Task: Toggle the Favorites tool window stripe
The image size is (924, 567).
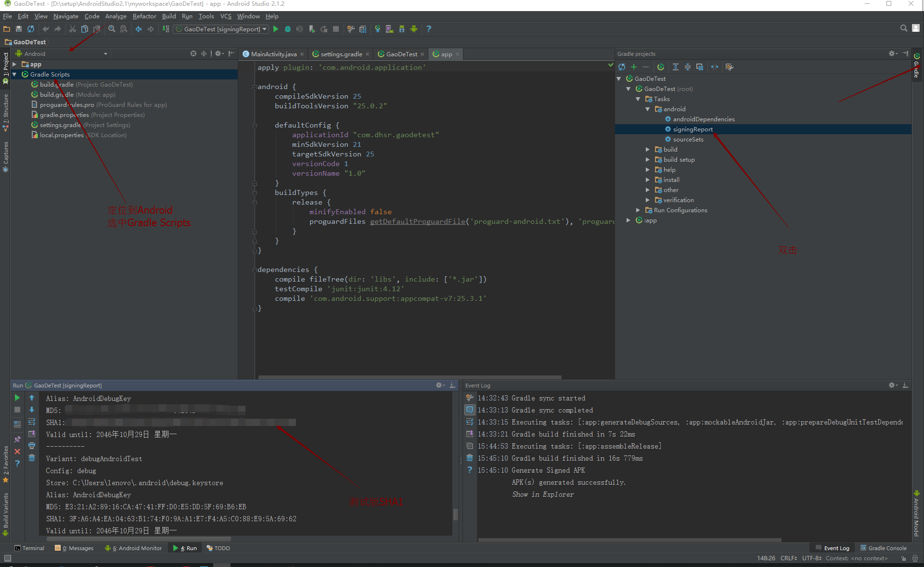Action: (5, 464)
